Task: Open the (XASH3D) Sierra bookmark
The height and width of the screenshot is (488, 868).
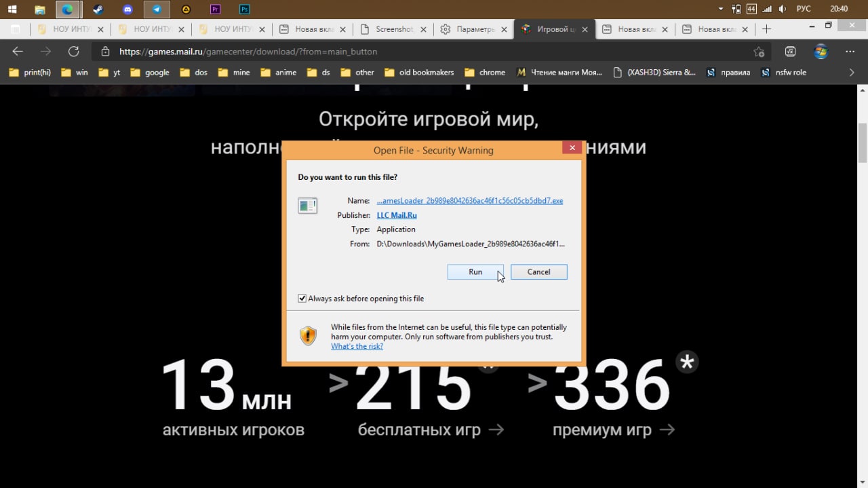Action: point(654,73)
